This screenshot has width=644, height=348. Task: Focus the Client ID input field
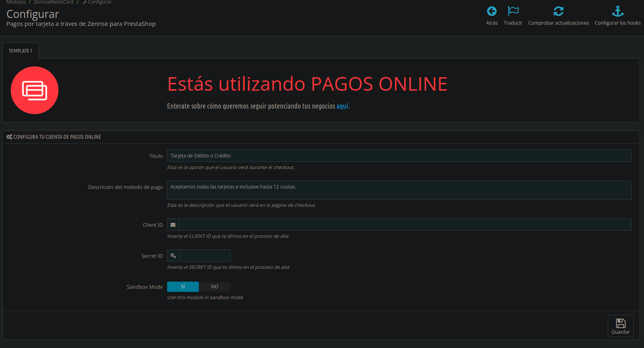coord(405,225)
